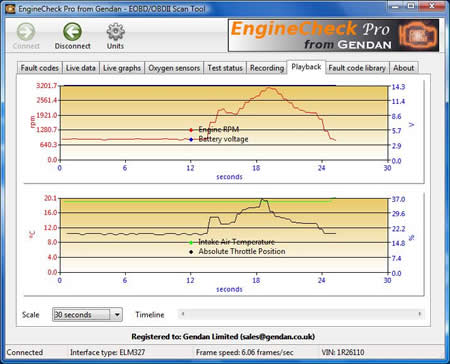The width and height of the screenshot is (450, 364).
Task: Click the Timeline scrollbar right arrow
Action: pyautogui.click(x=420, y=314)
